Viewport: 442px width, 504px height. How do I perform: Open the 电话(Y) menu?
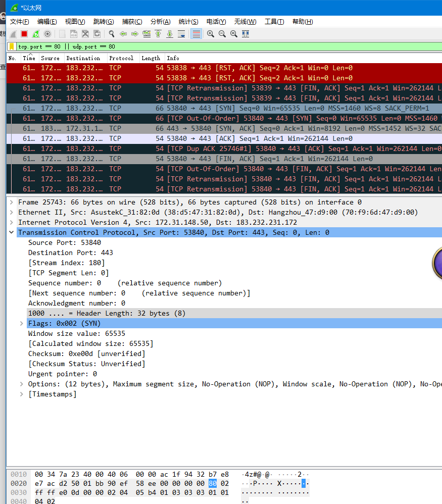[216, 22]
